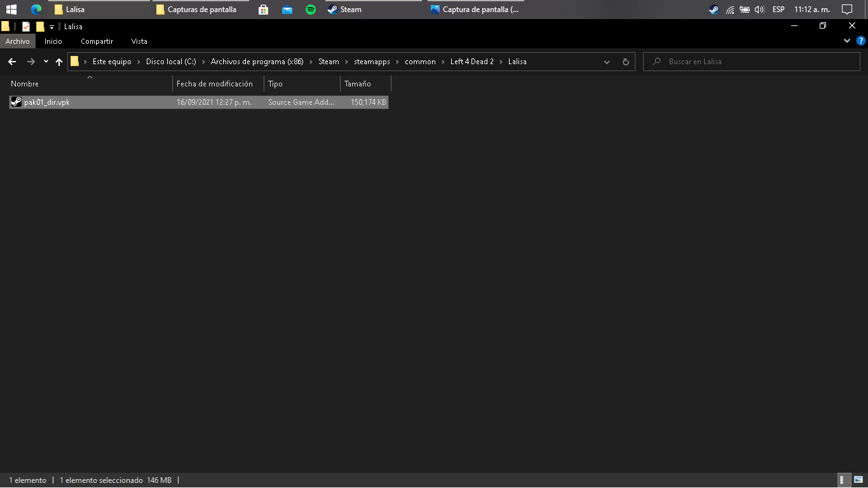Open the Wi-Fi network tray icon
868x488 pixels.
730,10
